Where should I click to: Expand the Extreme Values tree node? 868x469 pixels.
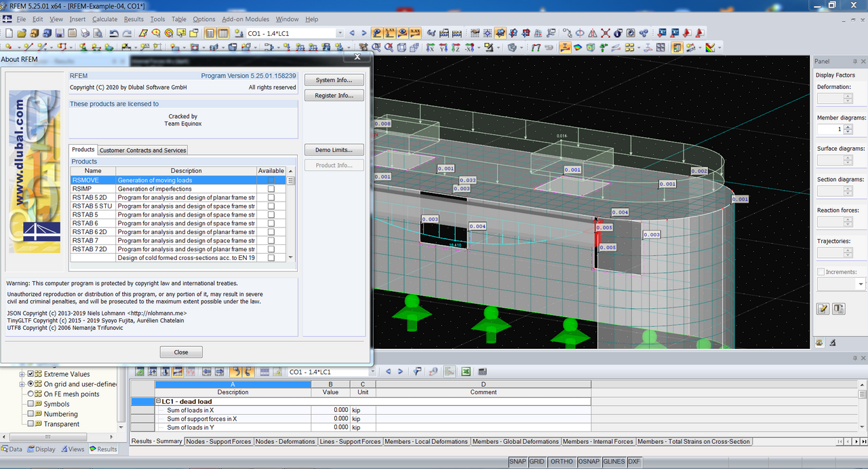[x=22, y=374]
